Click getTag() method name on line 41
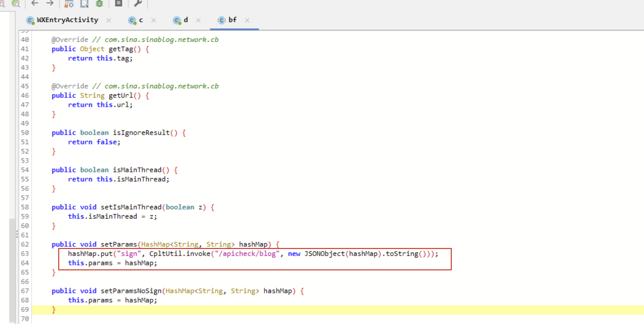This screenshot has width=644, height=324. 121,49
